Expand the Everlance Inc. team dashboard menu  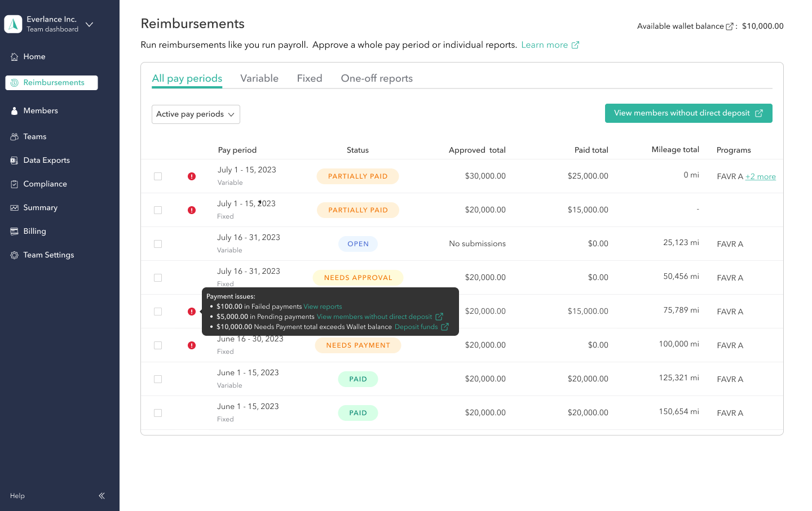(x=89, y=24)
